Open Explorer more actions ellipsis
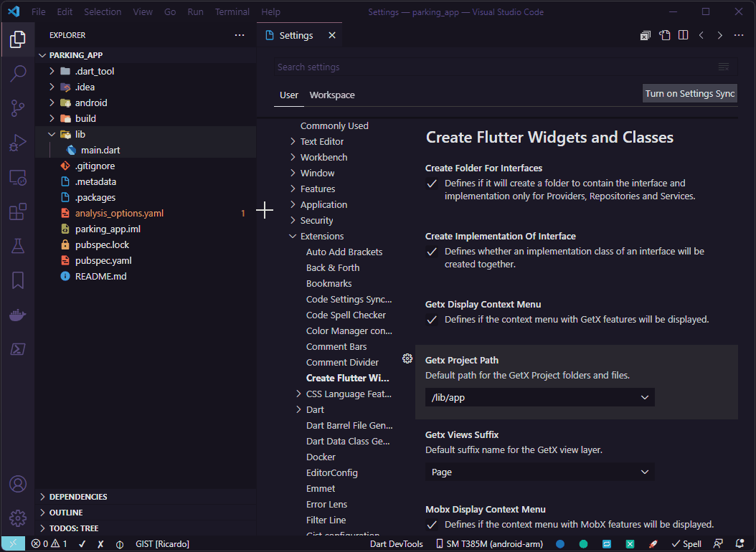The width and height of the screenshot is (756, 552). 240,35
